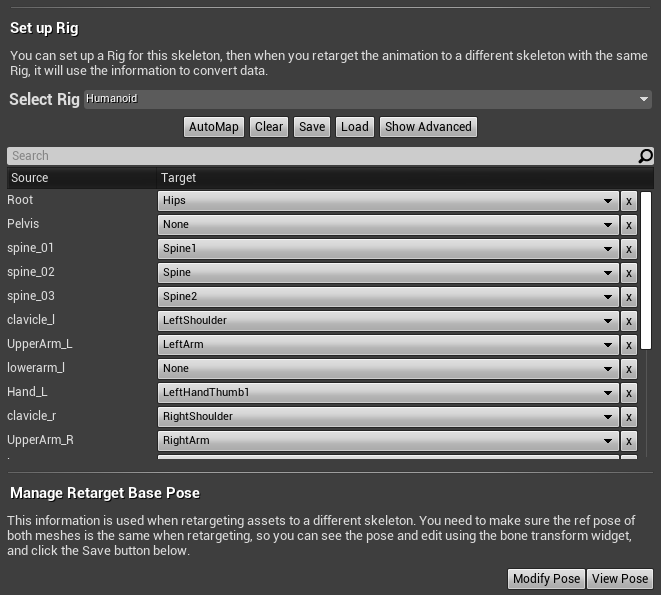661x595 pixels.
Task: Select the spine_02 source label
Action: point(31,272)
